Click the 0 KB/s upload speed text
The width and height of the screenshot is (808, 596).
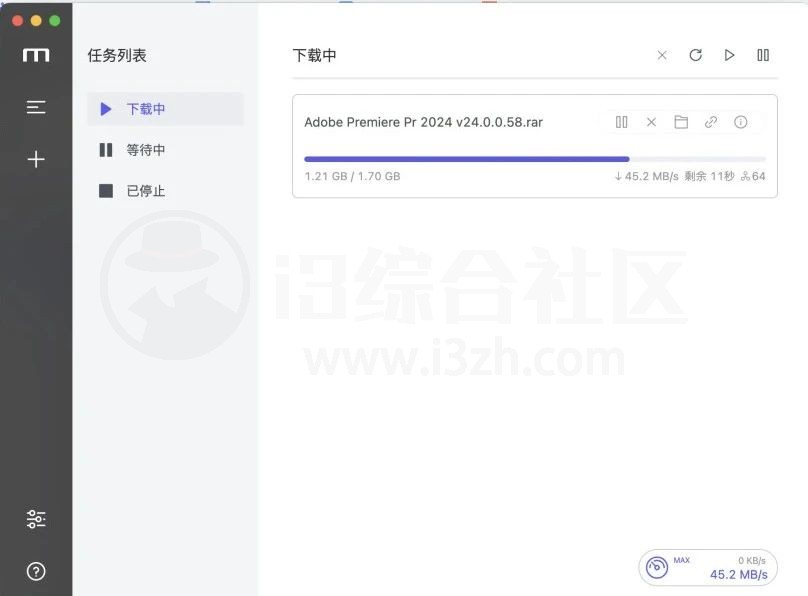[752, 560]
